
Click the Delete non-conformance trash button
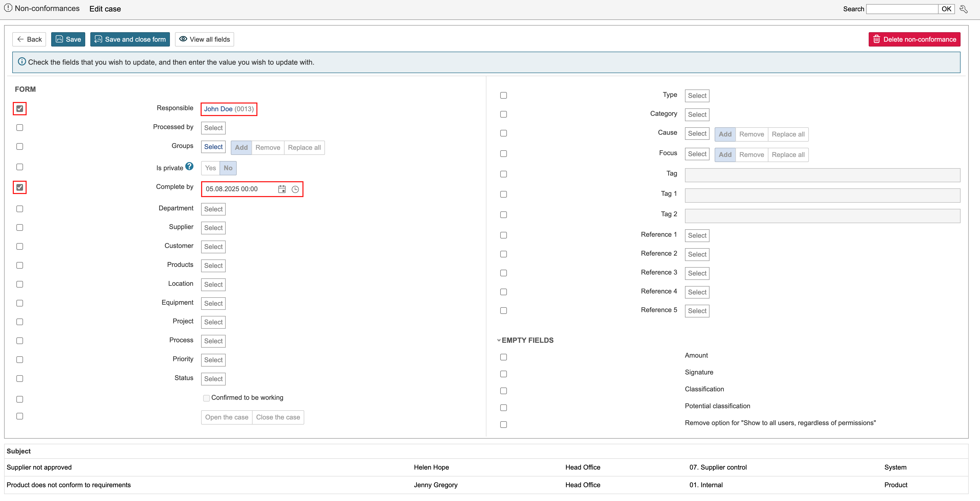[x=914, y=39]
